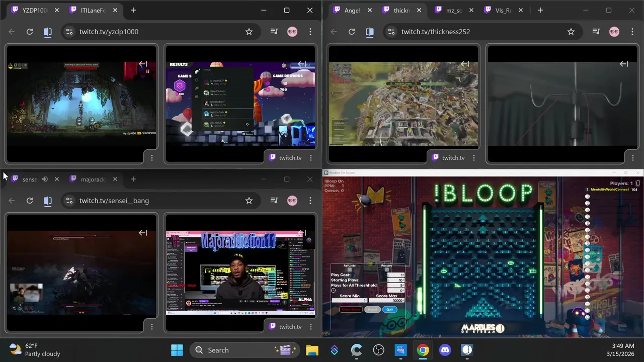Open three-dot menu of the sensei__bang dark game pane

(x=152, y=327)
